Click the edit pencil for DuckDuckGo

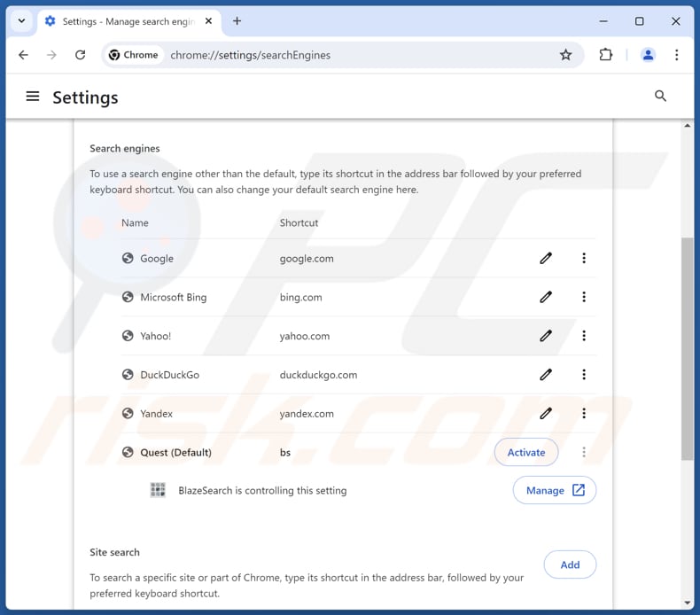tap(546, 375)
